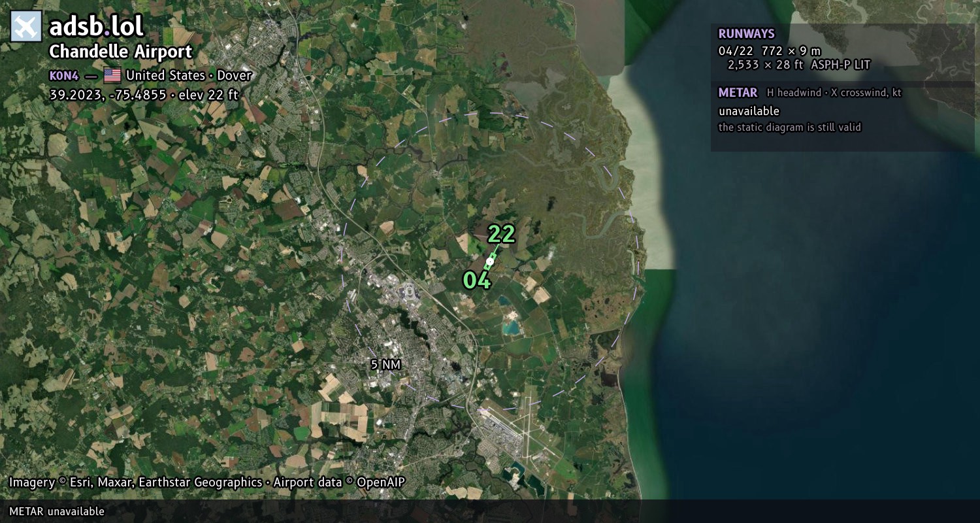Viewport: 980px width, 523px height.
Task: Click the K0N4 airport identifier code
Action: [64, 75]
